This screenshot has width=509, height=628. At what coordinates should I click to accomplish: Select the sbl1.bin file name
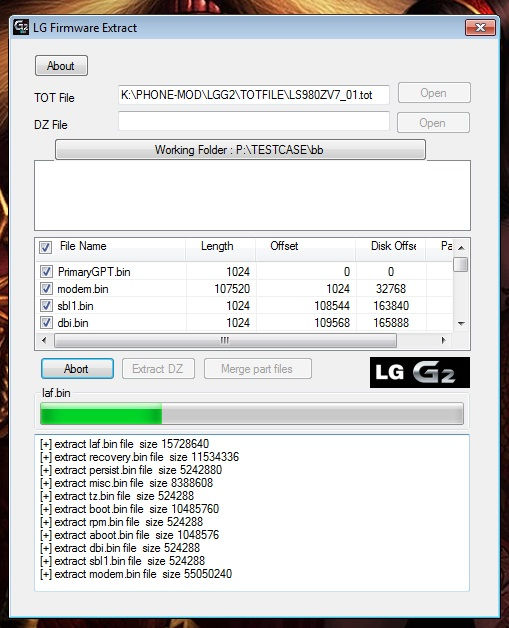(75, 306)
